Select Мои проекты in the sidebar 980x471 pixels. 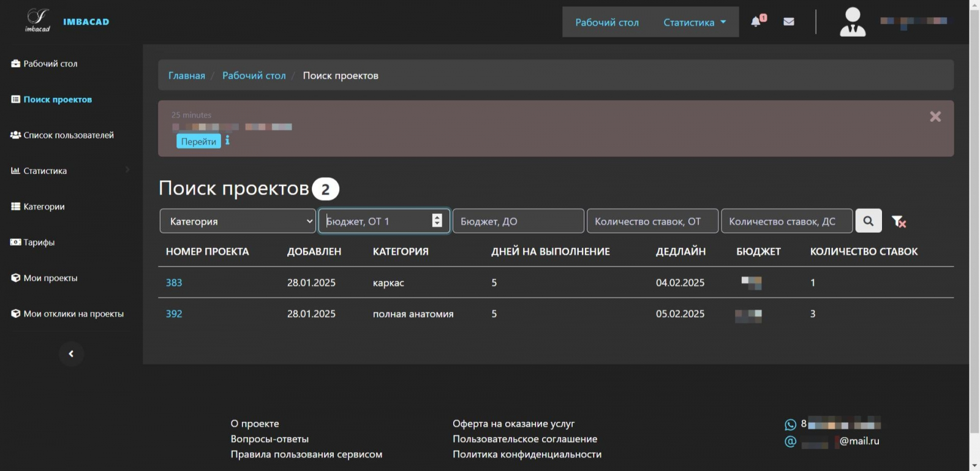tap(50, 278)
